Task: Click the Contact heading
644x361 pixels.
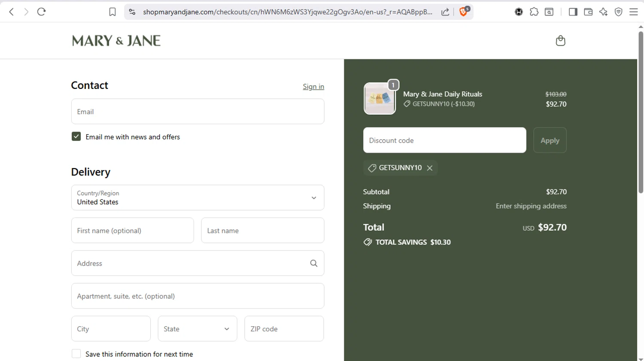Action: 89,86
